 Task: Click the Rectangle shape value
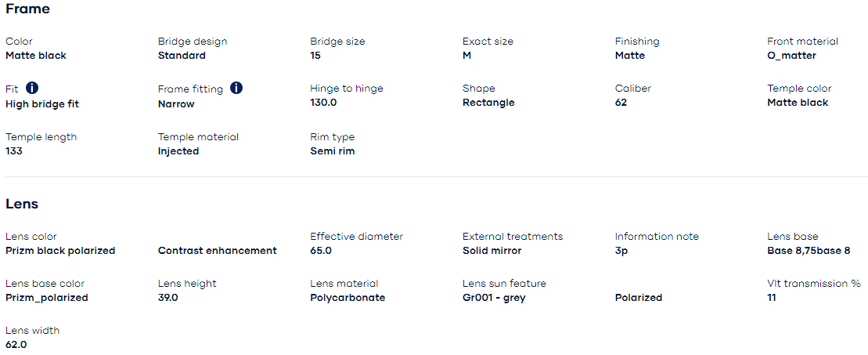coord(488,103)
